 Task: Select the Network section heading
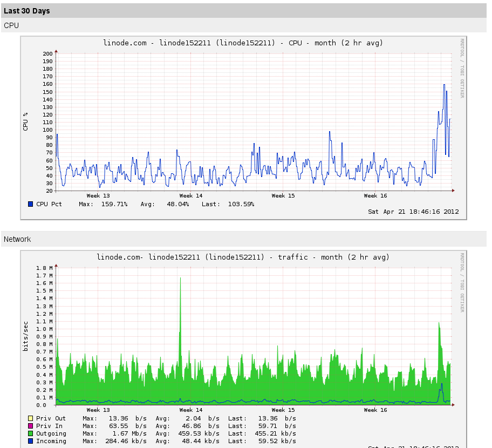click(17, 239)
